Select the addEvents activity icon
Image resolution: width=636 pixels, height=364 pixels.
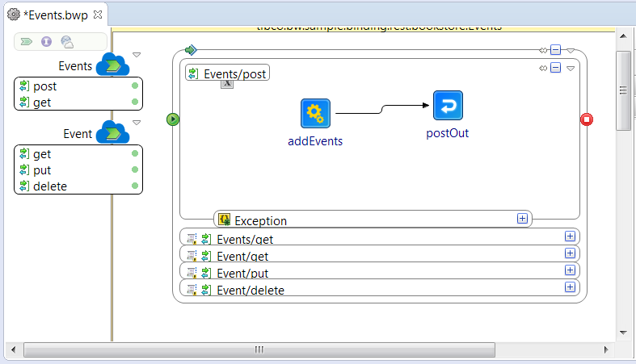click(x=315, y=113)
